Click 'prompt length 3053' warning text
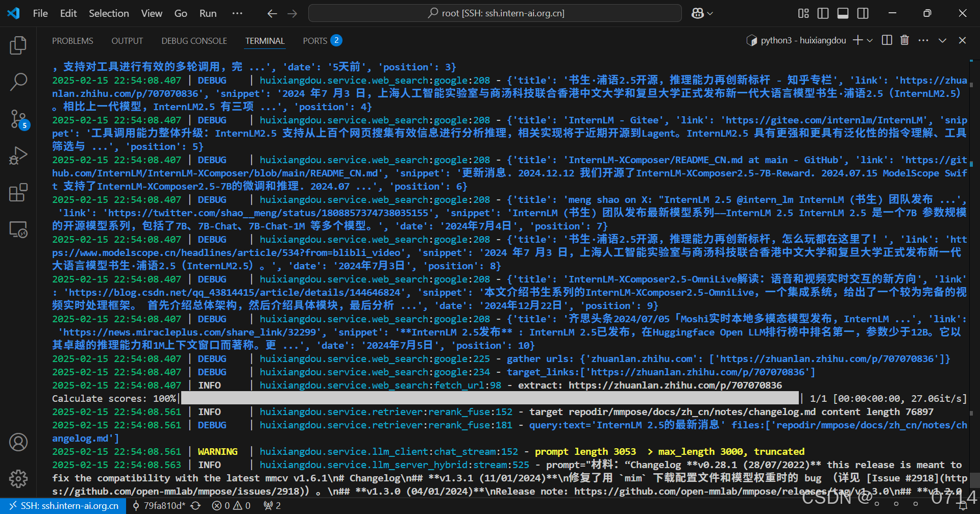 [585, 452]
